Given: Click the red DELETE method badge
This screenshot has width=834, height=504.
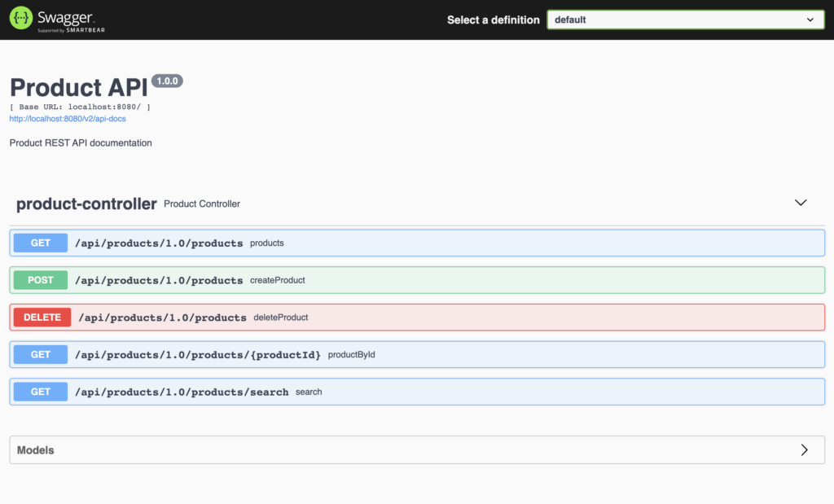Looking at the screenshot, I should (42, 318).
